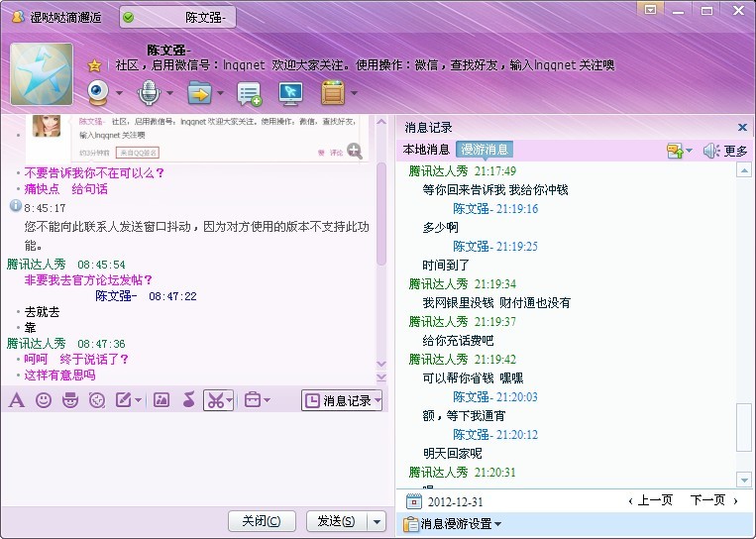Image resolution: width=756 pixels, height=539 pixels.
Task: Go to 下一页 next page
Action: (713, 500)
